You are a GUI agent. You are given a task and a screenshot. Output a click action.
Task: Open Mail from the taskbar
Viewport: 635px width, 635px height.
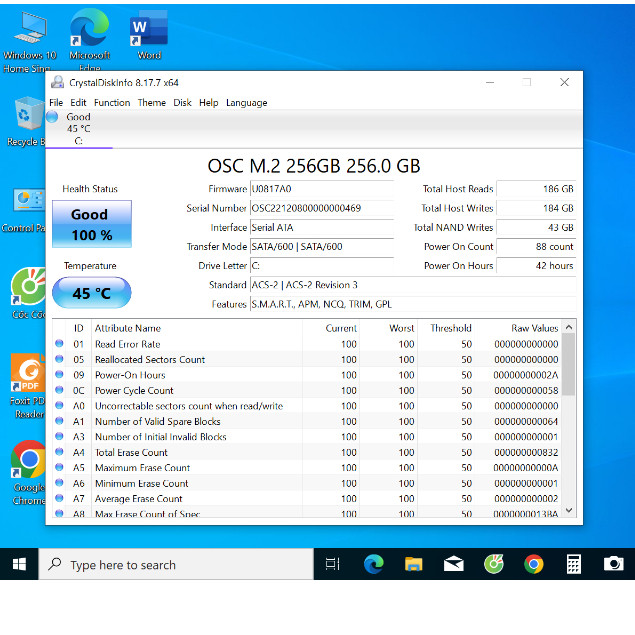coord(454,564)
